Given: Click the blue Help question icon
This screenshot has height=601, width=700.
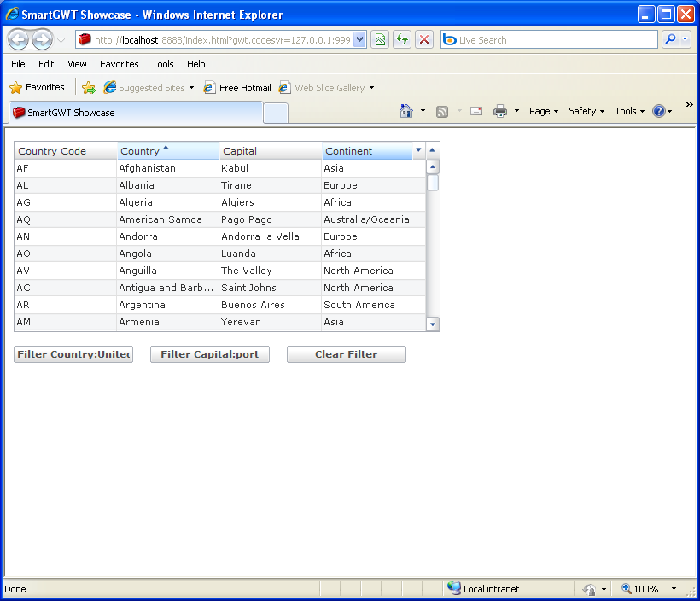Looking at the screenshot, I should tap(659, 111).
